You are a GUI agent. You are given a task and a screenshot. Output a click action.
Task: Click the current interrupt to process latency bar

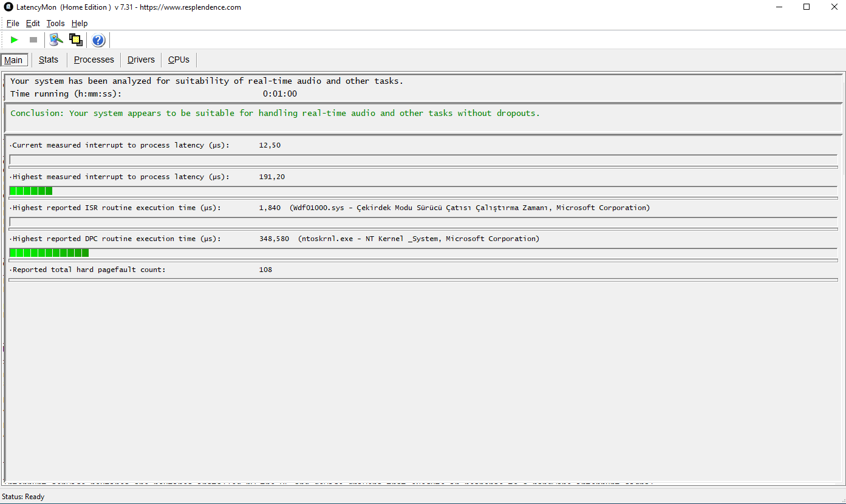(x=423, y=160)
